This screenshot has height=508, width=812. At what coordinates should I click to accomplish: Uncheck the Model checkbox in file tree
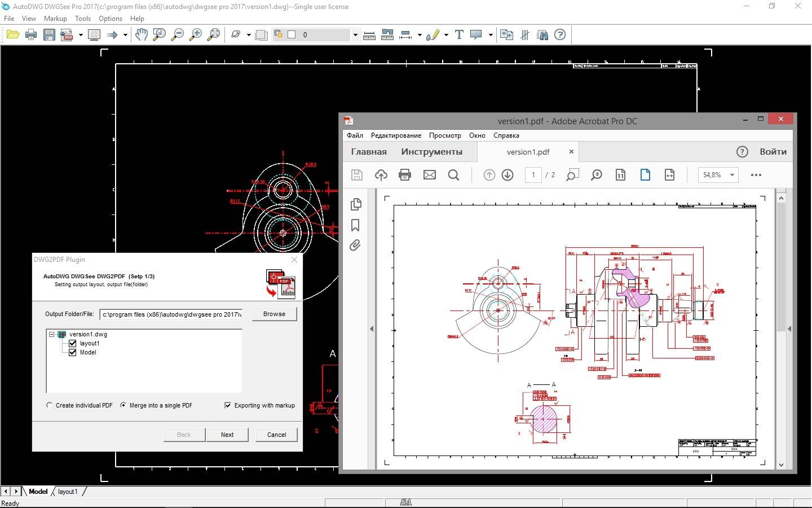[72, 352]
